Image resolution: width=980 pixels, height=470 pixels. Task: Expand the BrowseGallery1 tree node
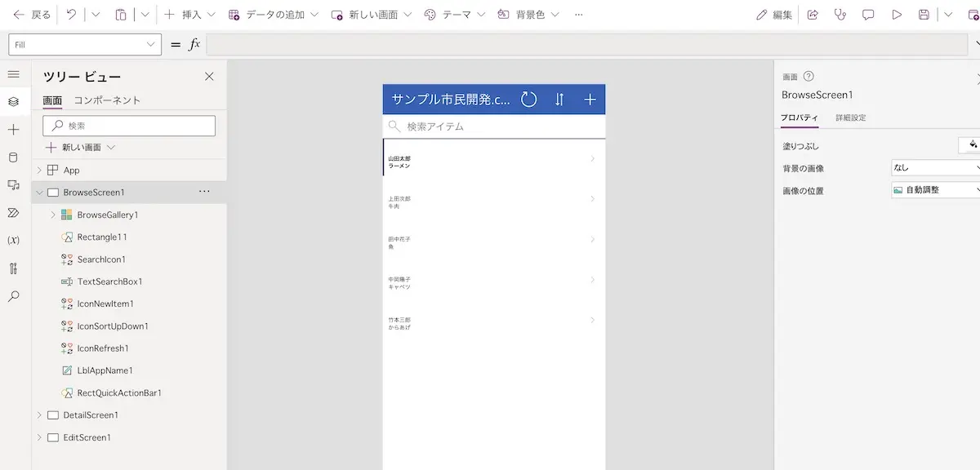53,215
